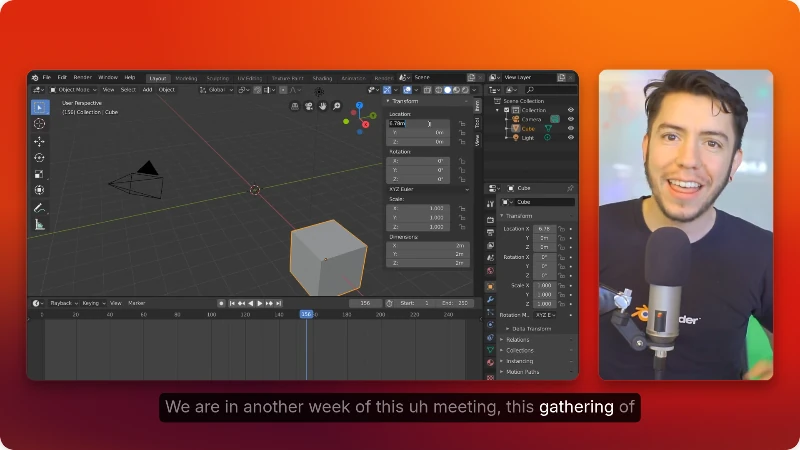Click the Y axis on navigation gizmo
This screenshot has width=800, height=450.
click(373, 116)
